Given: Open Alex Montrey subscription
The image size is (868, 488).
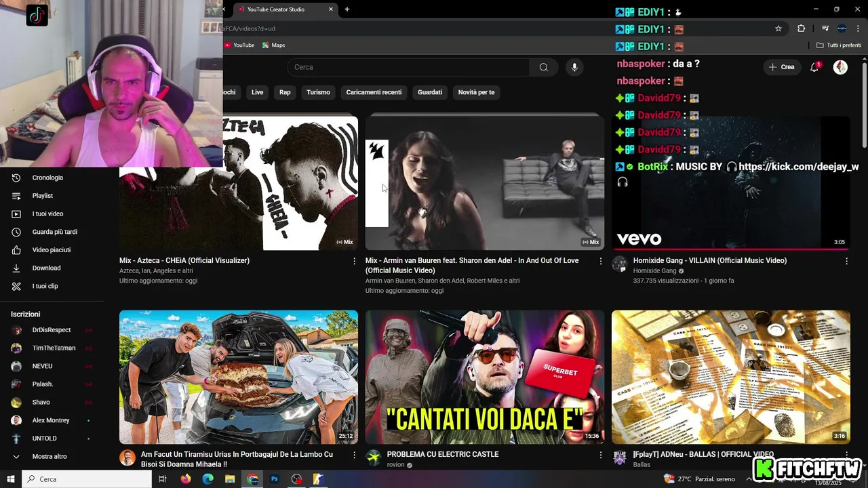Looking at the screenshot, I should pyautogui.click(x=52, y=420).
